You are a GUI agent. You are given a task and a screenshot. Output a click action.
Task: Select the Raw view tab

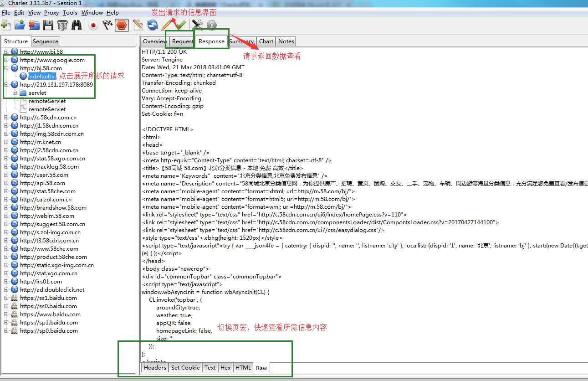(261, 368)
